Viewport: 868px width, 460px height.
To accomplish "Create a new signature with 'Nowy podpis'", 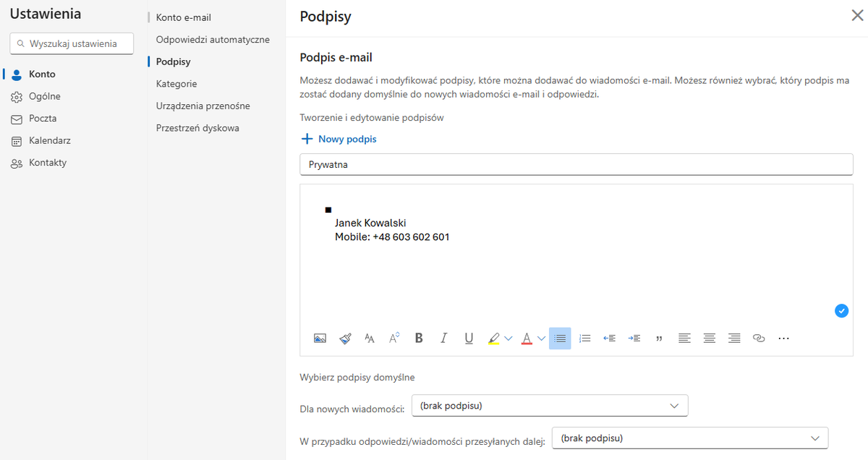I will pyautogui.click(x=338, y=139).
